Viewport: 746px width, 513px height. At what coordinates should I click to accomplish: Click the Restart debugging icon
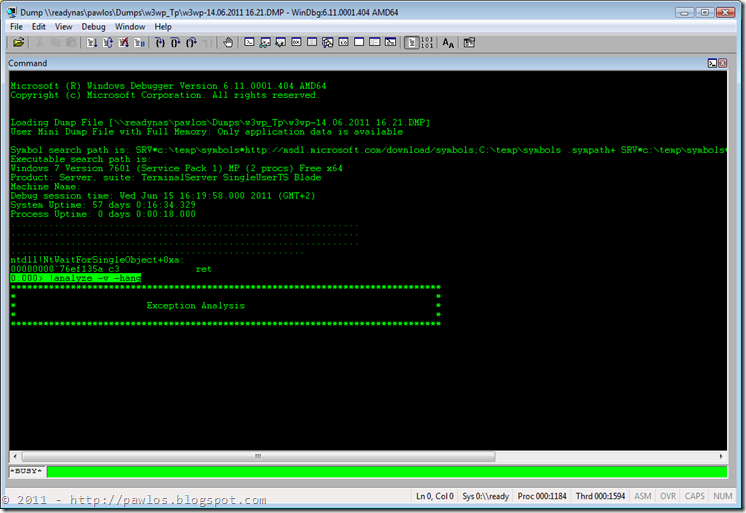(108, 43)
